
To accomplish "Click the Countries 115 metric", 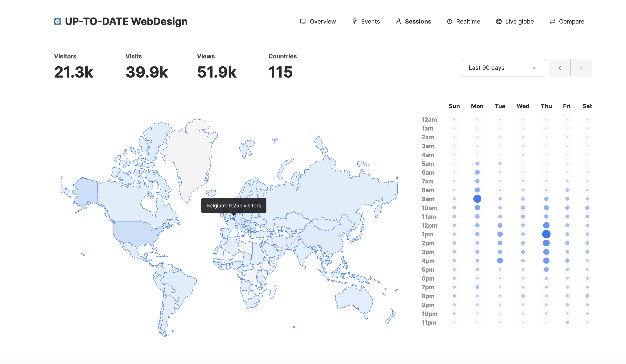I will (283, 66).
